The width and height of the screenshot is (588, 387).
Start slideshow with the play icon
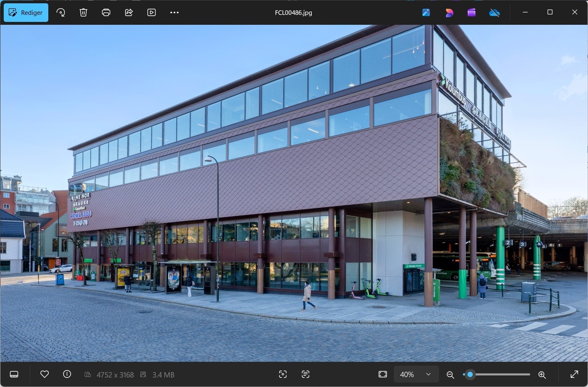tap(152, 12)
